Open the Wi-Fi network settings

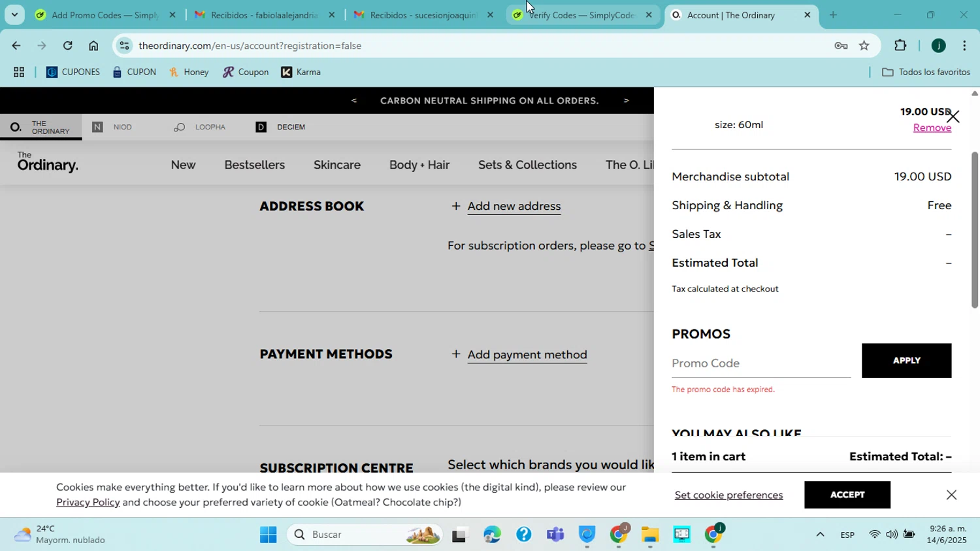click(875, 535)
